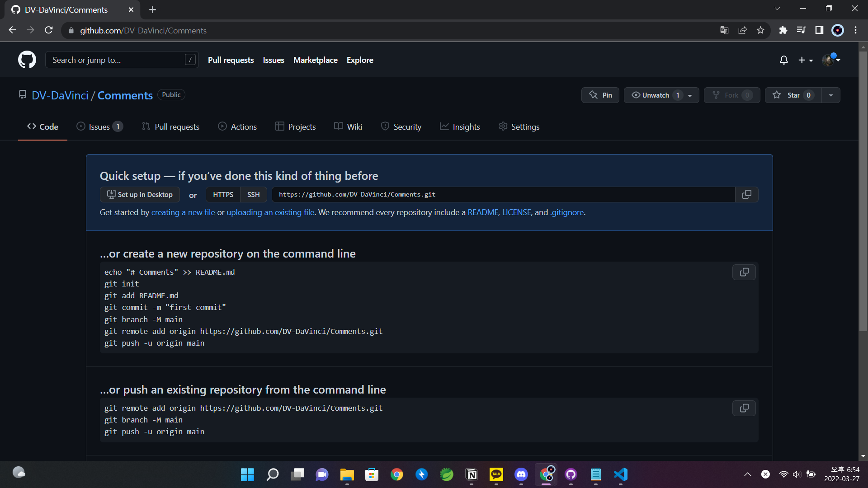Switch the clone URL to SSH
The image size is (868, 488).
tap(253, 195)
